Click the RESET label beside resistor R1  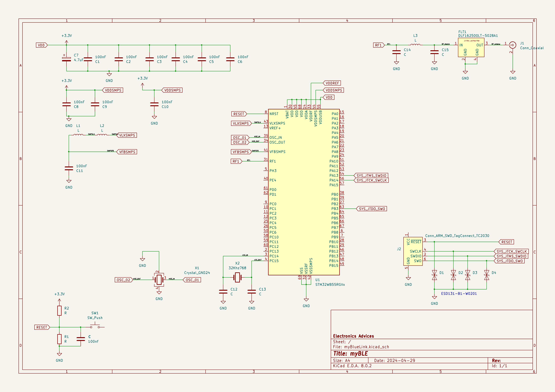coord(42,327)
